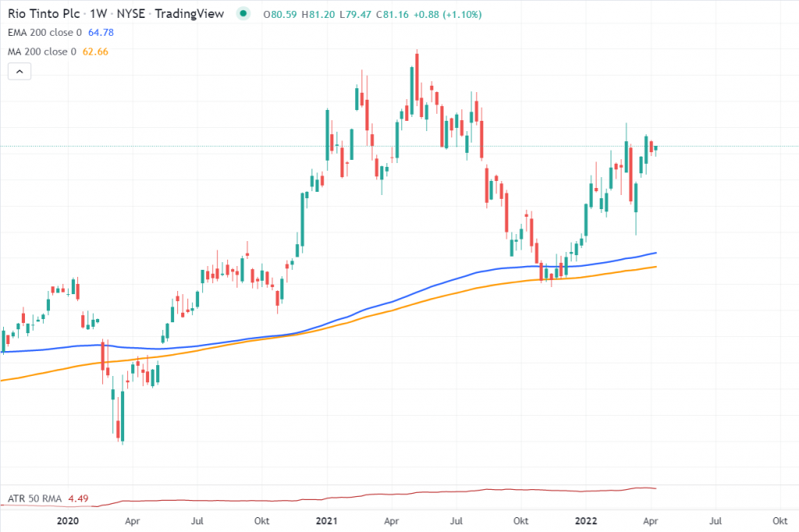799x532 pixels.
Task: Click the blue EMA 200 value 64.78
Action: (97, 33)
